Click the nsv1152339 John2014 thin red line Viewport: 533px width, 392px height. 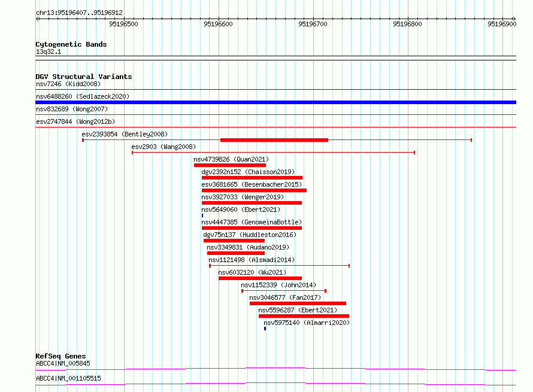[284, 291]
